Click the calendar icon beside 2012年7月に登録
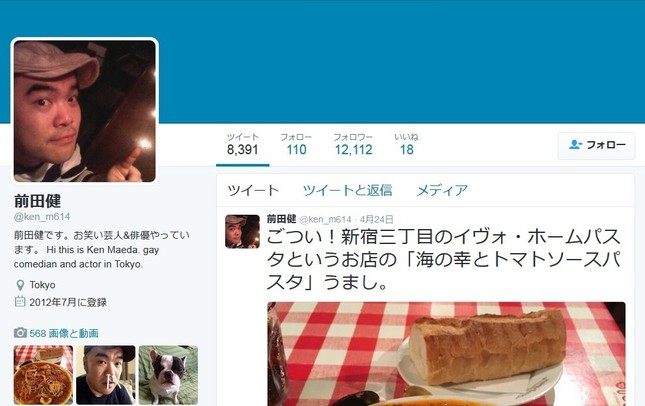This screenshot has height=406, width=645. click(20, 302)
